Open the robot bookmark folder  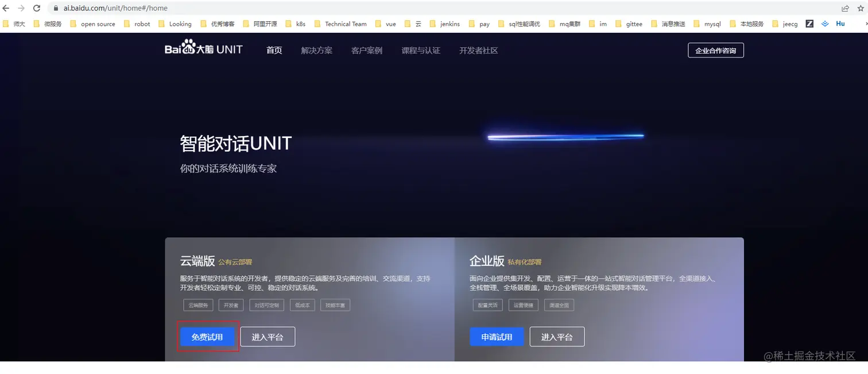137,24
